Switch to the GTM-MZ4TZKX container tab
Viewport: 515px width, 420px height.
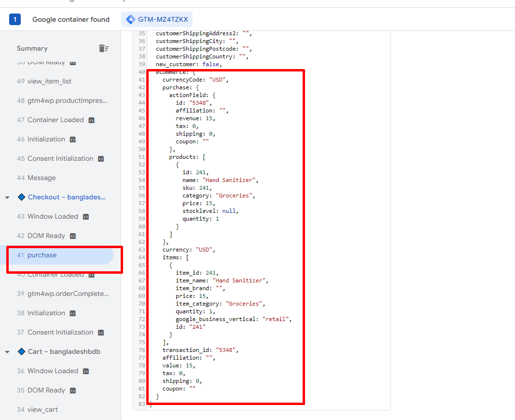point(157,20)
